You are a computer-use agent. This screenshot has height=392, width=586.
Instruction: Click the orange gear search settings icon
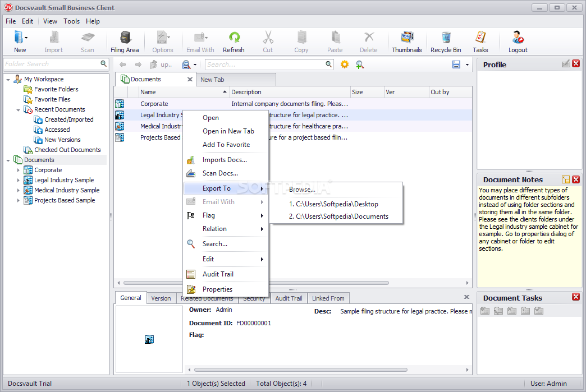345,64
